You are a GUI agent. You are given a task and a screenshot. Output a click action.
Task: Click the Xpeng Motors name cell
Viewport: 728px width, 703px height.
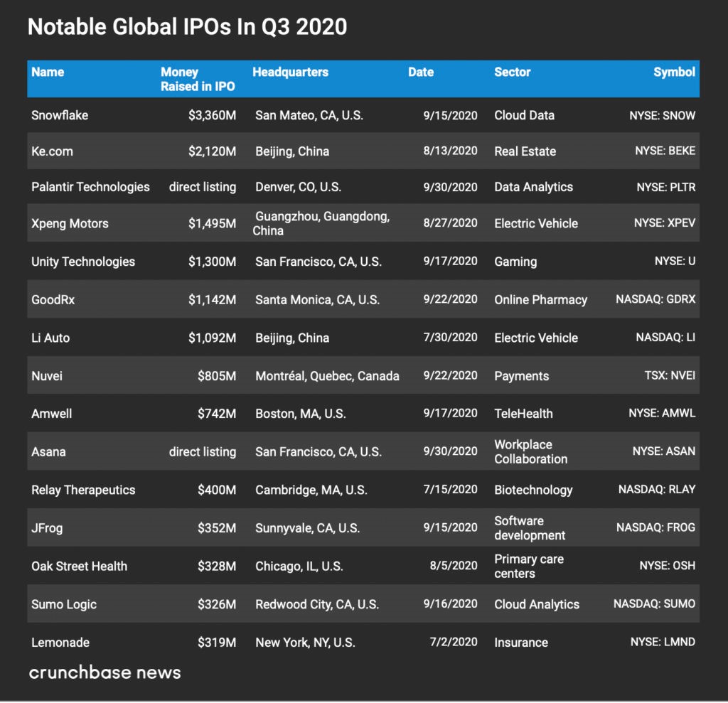pyautogui.click(x=70, y=223)
